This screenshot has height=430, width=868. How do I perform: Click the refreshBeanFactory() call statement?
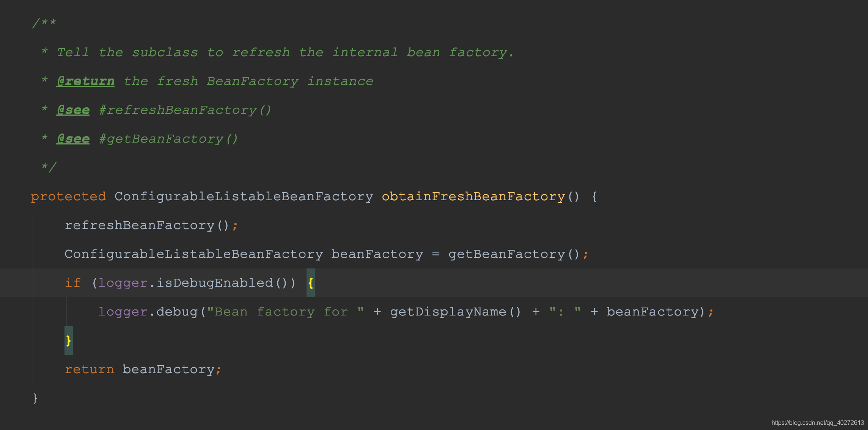click(x=151, y=225)
